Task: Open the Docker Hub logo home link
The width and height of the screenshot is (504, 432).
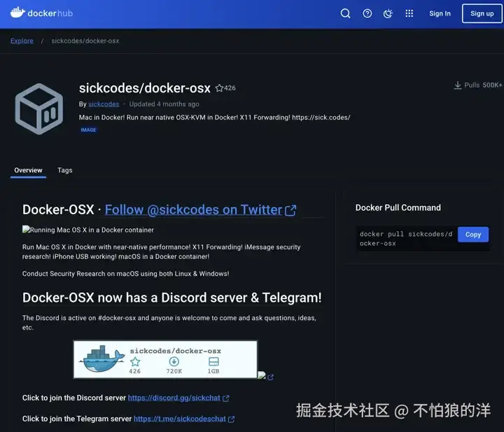Action: click(x=41, y=13)
